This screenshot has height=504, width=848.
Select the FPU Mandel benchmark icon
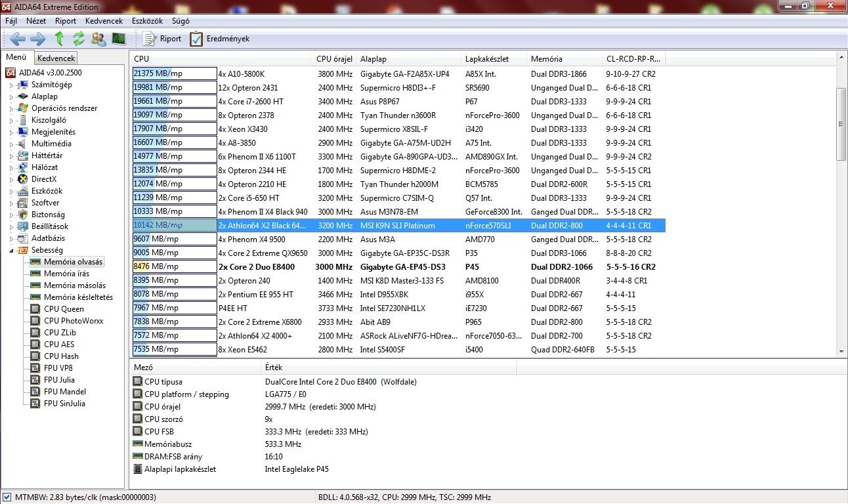click(x=35, y=392)
